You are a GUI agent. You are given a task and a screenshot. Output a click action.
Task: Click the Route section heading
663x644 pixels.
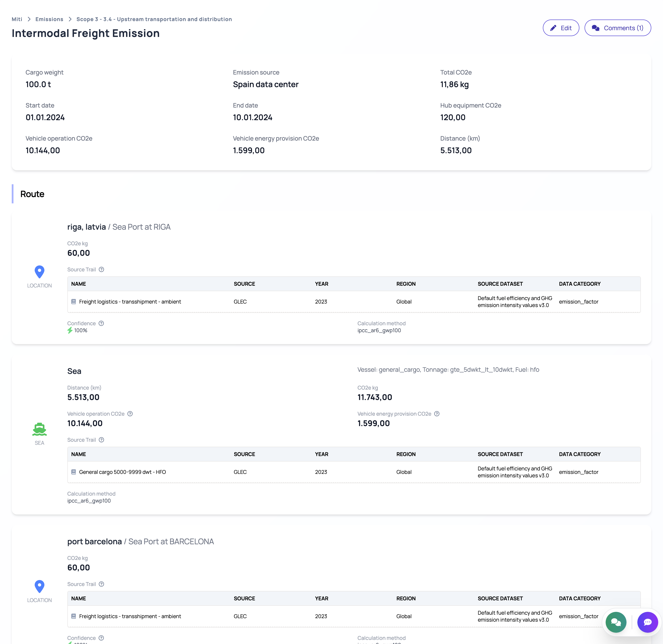point(32,194)
